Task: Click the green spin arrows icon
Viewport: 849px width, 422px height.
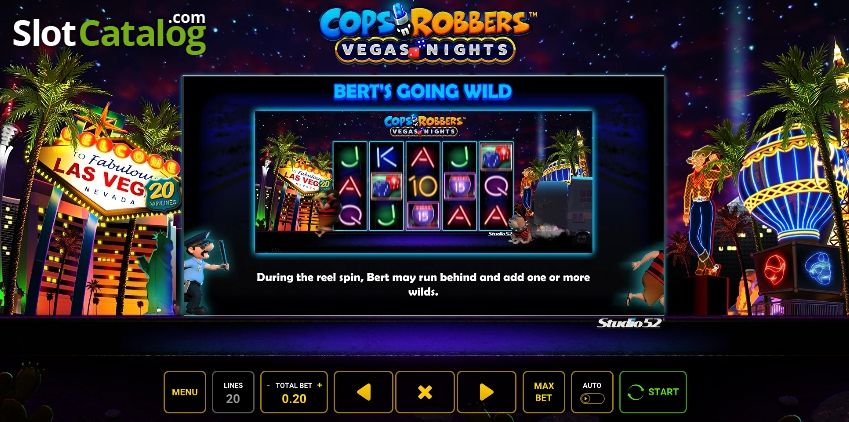Action: pyautogui.click(x=635, y=392)
